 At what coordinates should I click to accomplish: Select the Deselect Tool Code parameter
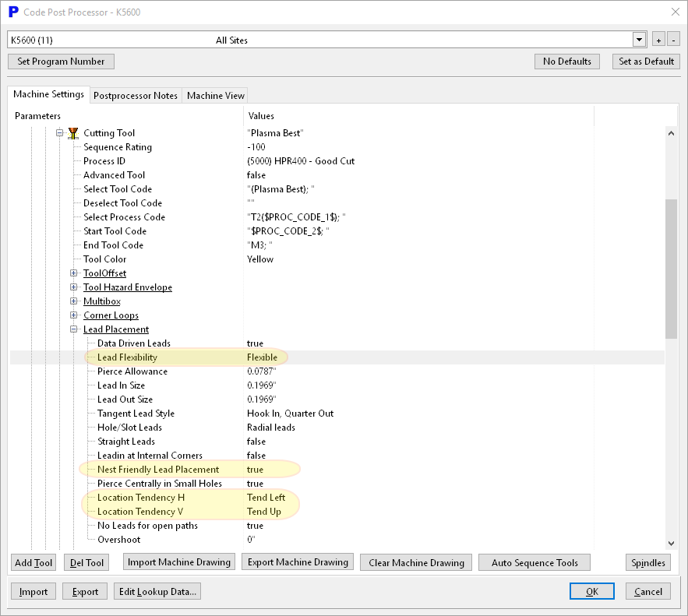(123, 203)
